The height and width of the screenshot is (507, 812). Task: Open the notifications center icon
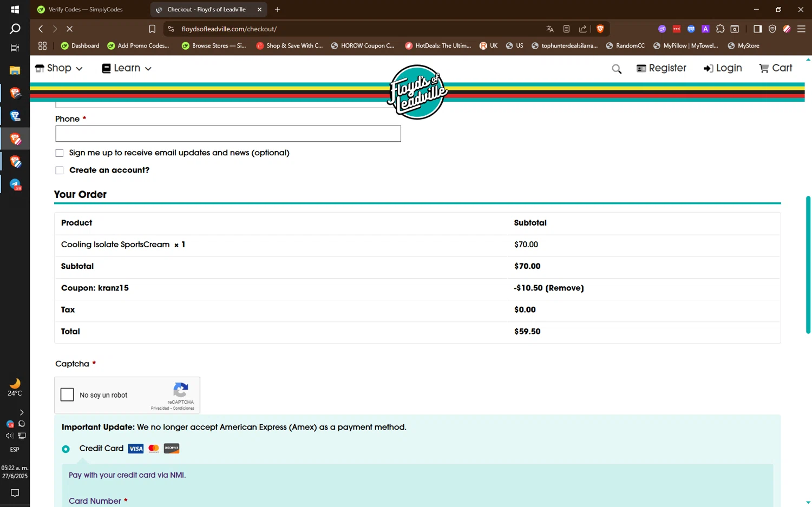click(15, 493)
